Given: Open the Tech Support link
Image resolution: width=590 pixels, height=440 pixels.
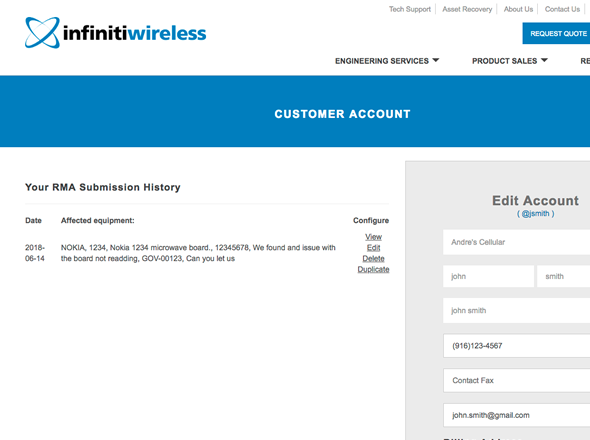Looking at the screenshot, I should coord(410,9).
